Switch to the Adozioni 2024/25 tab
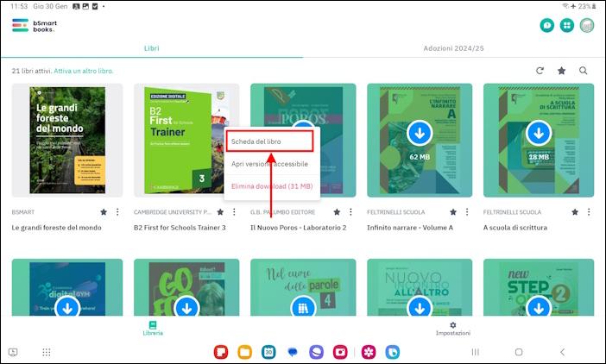Image resolution: width=606 pixels, height=364 pixels. click(454, 48)
